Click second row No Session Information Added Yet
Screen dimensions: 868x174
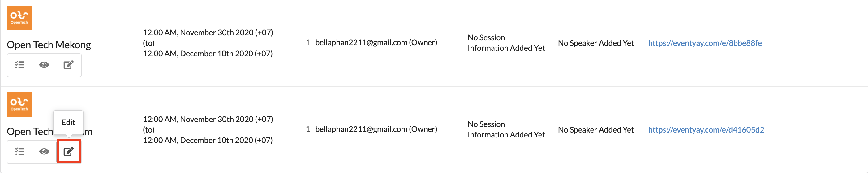[506, 129]
